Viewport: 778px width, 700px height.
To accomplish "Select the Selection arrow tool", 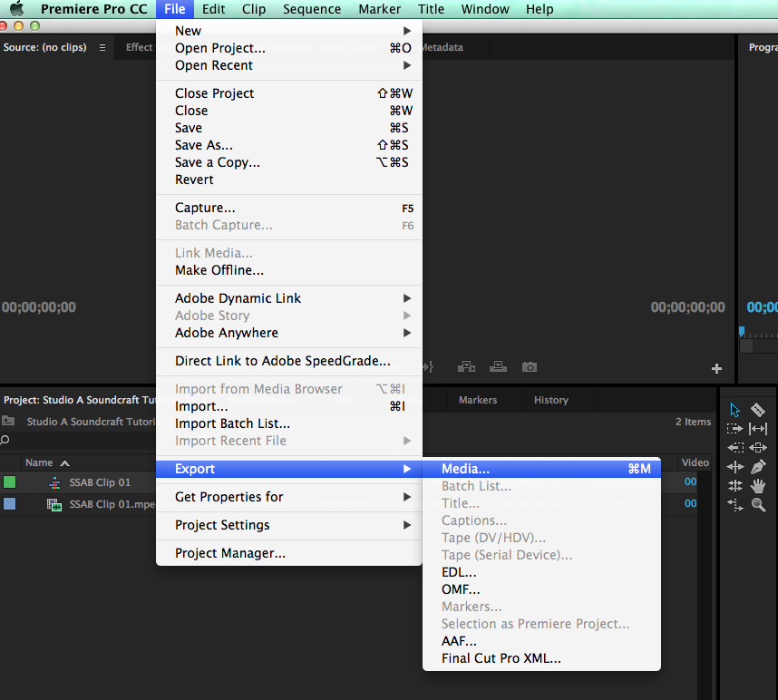I will [x=734, y=410].
